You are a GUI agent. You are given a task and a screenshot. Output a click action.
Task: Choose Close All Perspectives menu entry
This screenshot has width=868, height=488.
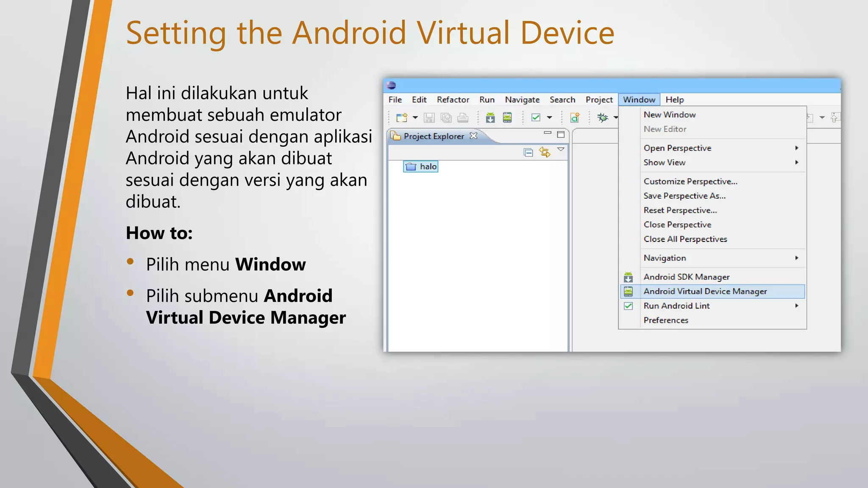click(712, 239)
